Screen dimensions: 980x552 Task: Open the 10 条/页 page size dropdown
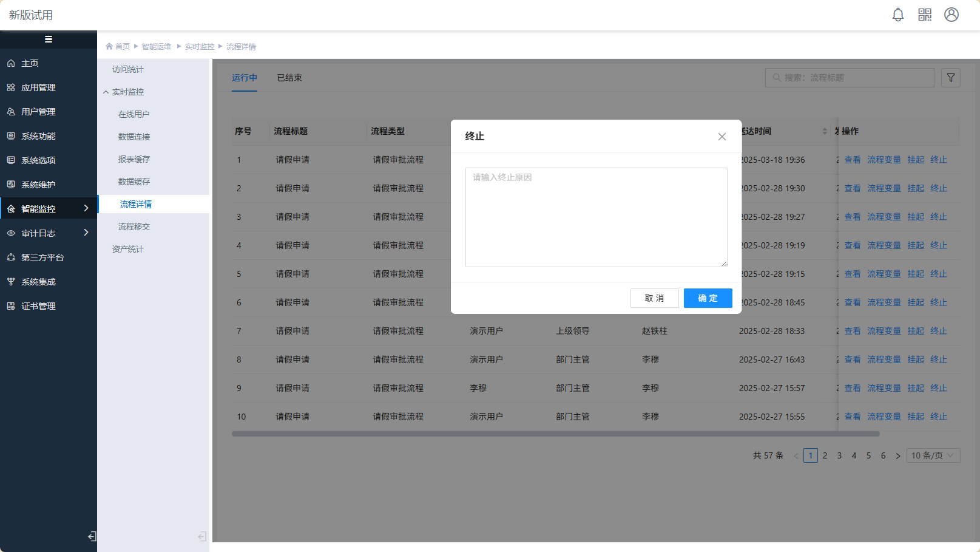(x=933, y=455)
